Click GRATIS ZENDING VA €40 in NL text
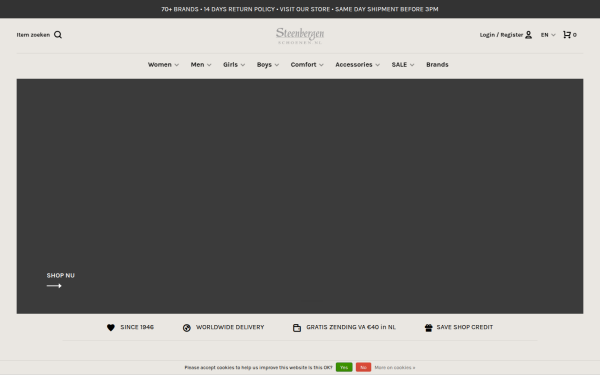The image size is (600, 375). coord(351,327)
